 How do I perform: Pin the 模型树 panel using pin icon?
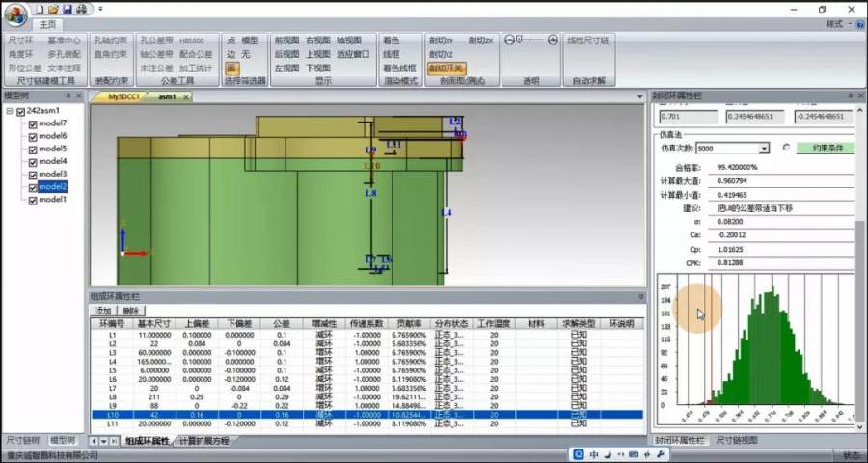pos(68,96)
